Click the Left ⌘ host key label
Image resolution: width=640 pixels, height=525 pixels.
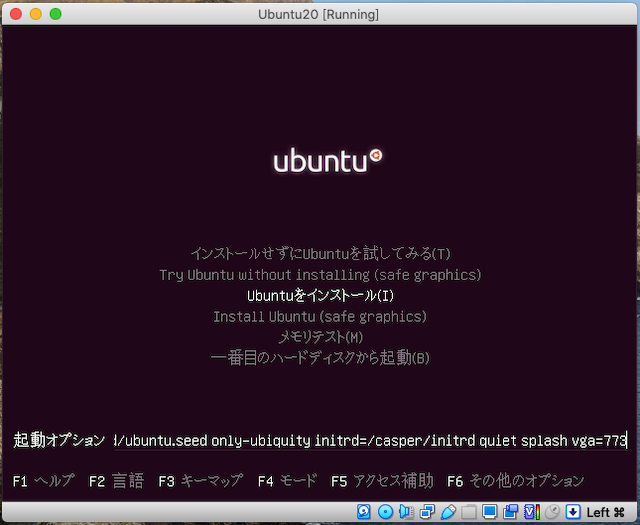pos(605,512)
